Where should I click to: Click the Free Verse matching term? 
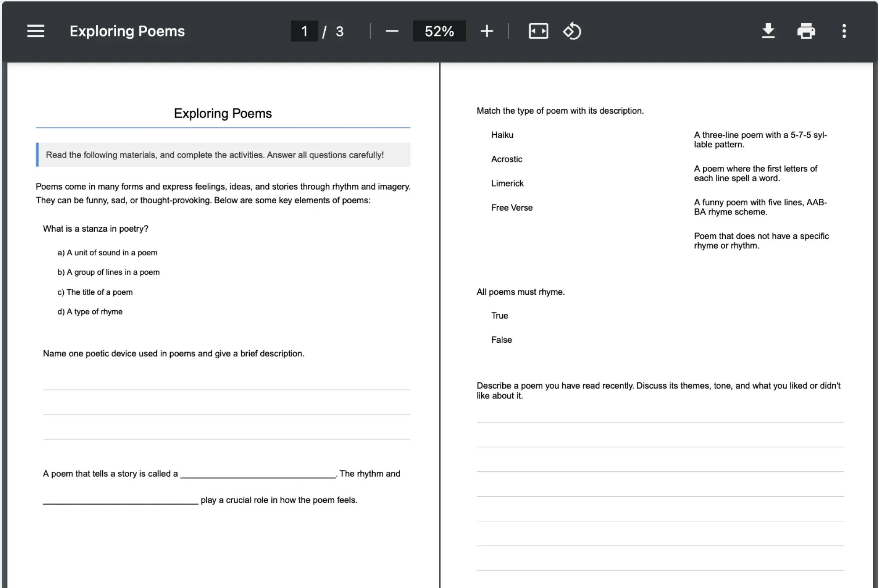[511, 208]
